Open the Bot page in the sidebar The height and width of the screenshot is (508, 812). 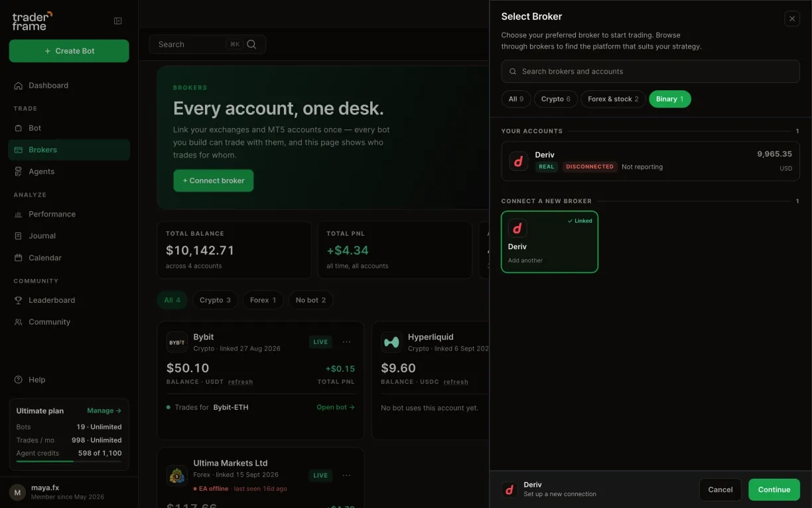pos(69,128)
